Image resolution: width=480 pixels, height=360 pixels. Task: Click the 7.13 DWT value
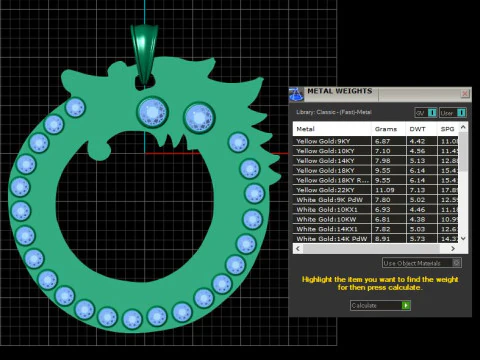pos(417,190)
